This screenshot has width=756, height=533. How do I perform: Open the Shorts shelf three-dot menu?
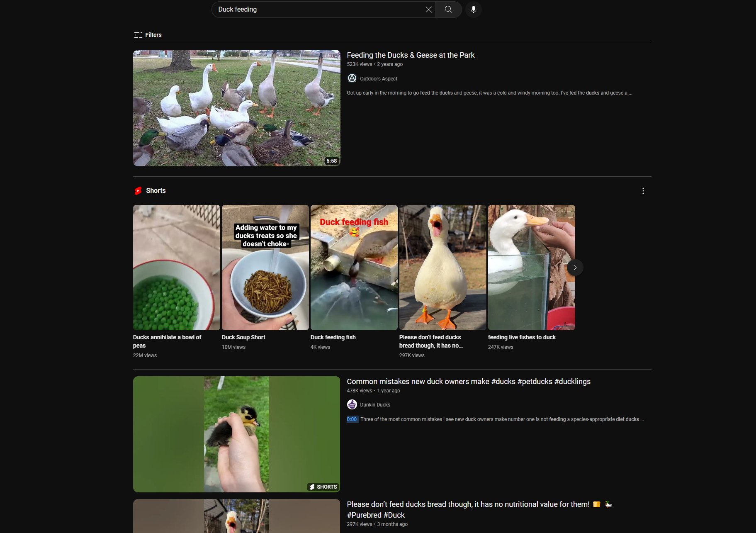[x=643, y=191]
